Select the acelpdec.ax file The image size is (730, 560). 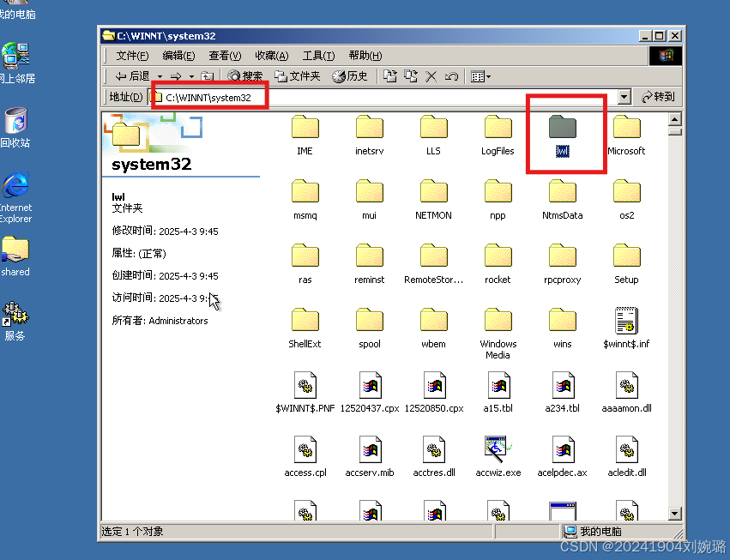point(563,456)
